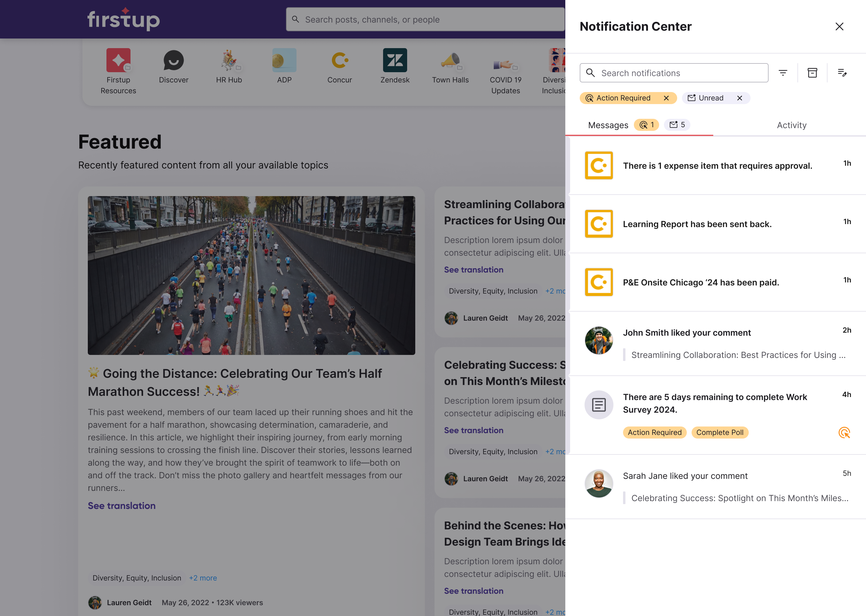Click Concur icon on Learning Report notification

click(x=599, y=224)
